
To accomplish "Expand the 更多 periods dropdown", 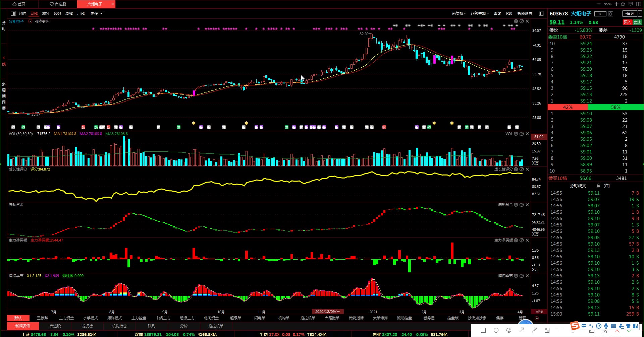I will coord(96,13).
